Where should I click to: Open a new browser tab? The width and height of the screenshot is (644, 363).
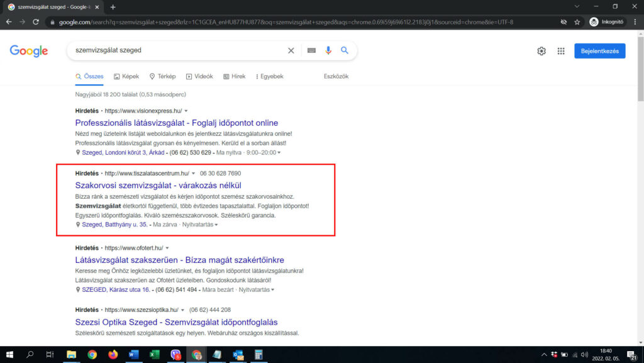[x=113, y=7]
